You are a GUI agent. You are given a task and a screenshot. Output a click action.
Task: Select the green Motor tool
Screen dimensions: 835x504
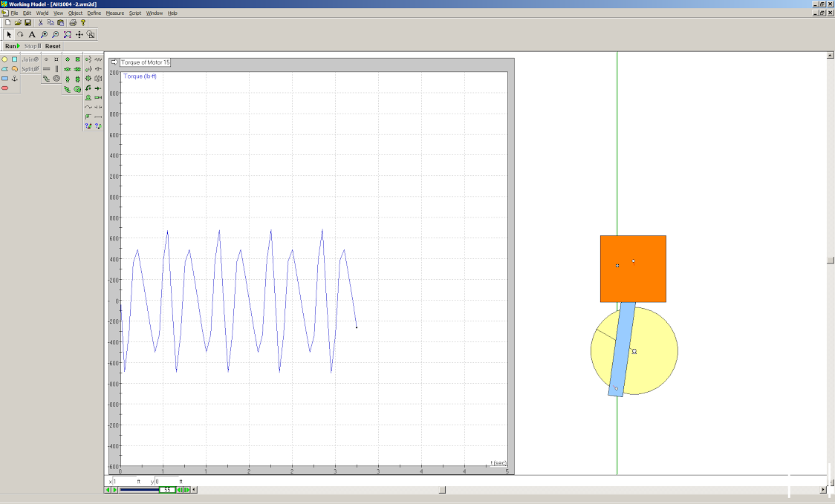pos(88,98)
